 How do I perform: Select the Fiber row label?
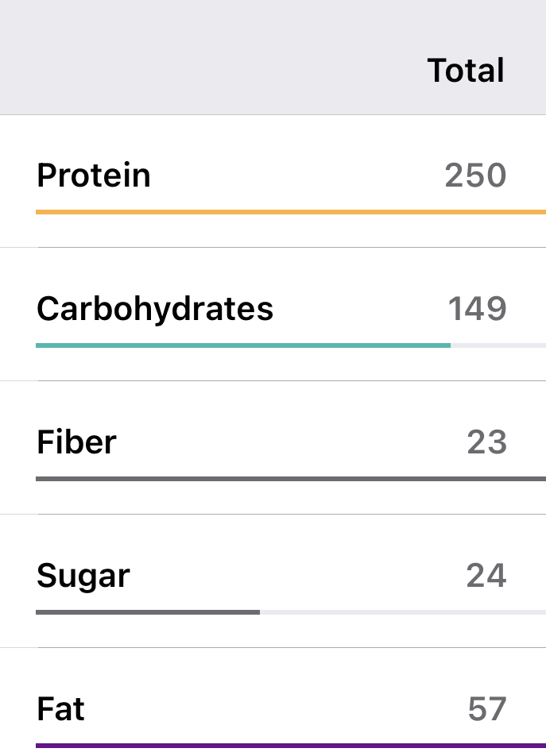(76, 442)
